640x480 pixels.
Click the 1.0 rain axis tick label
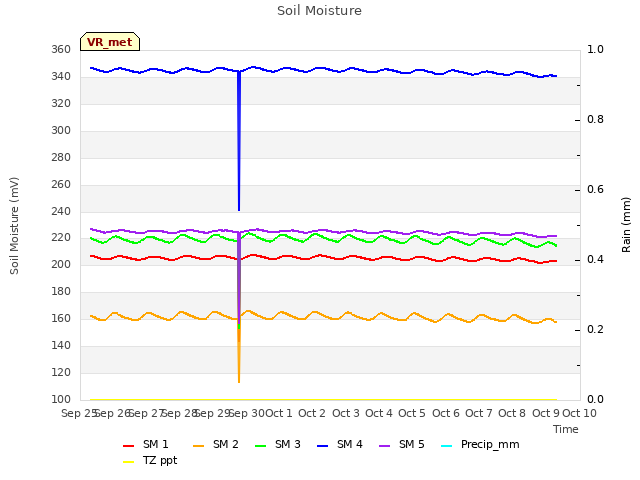point(595,49)
